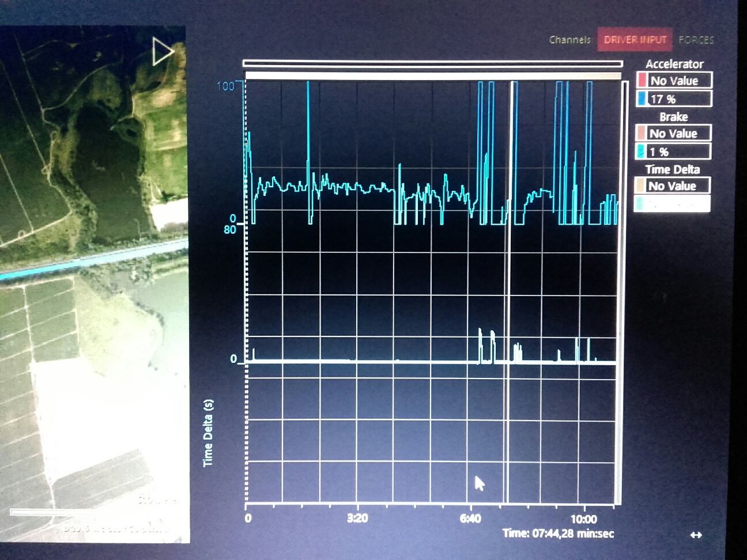Click the Channels label
The height and width of the screenshot is (560, 747).
pos(569,40)
